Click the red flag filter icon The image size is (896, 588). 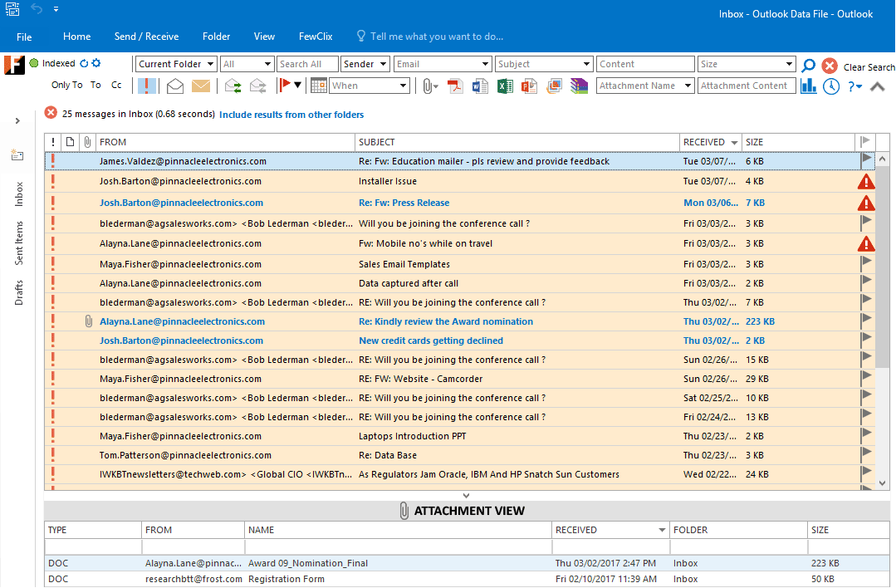[x=284, y=86]
